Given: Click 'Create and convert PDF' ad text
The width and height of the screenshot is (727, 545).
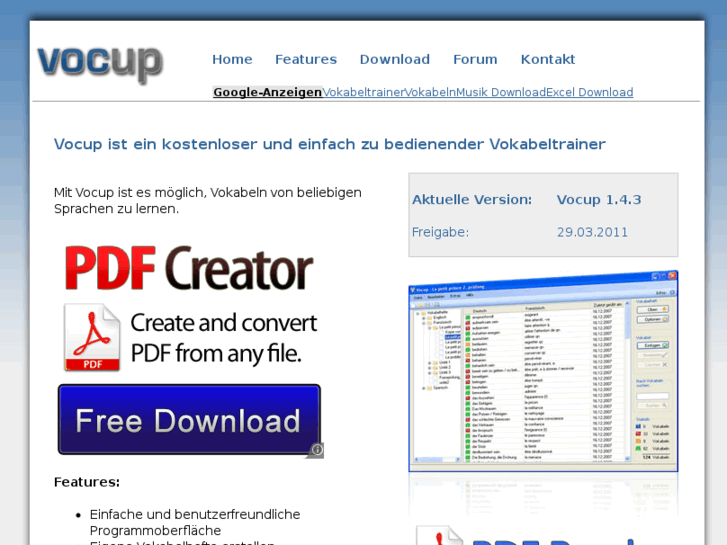Looking at the screenshot, I should coord(224,338).
